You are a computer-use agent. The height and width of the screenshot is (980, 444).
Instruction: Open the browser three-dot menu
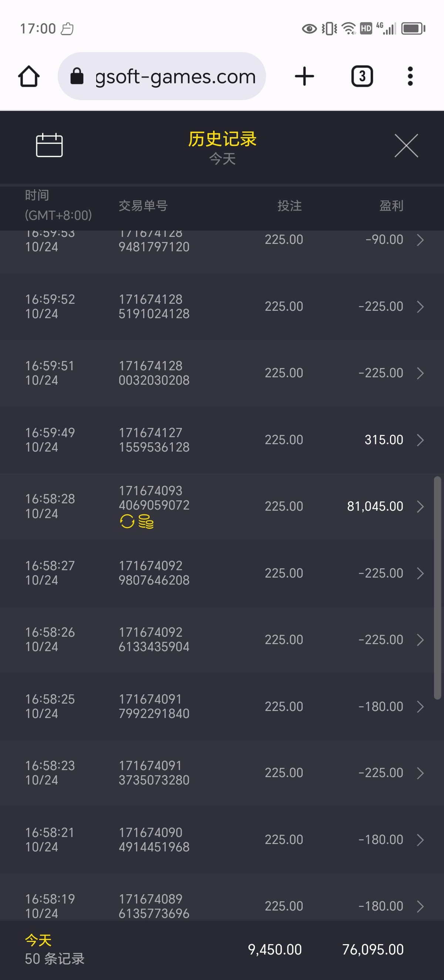tap(410, 76)
